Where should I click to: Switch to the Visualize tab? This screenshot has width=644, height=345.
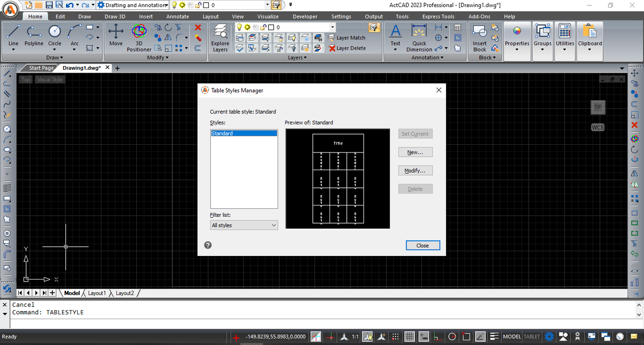point(268,17)
